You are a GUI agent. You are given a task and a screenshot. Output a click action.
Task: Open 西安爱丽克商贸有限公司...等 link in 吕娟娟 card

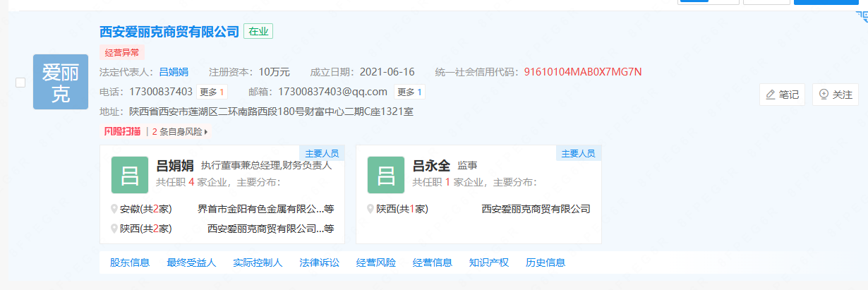click(x=270, y=229)
